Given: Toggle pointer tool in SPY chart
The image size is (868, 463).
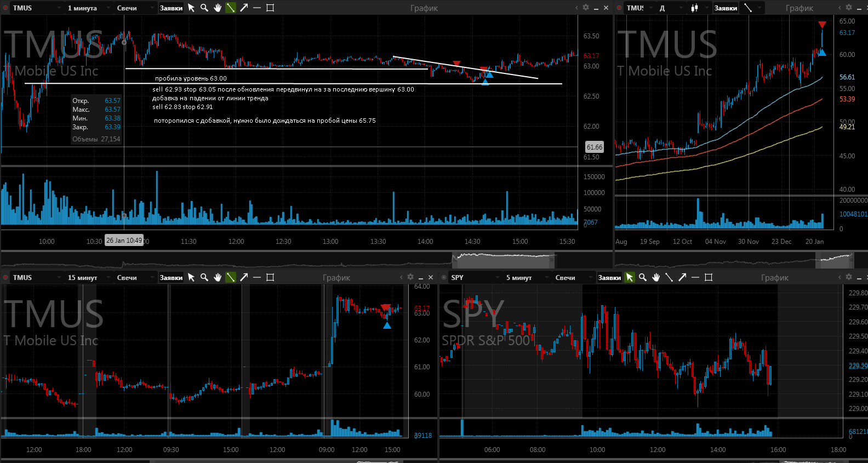Looking at the screenshot, I should [x=630, y=277].
